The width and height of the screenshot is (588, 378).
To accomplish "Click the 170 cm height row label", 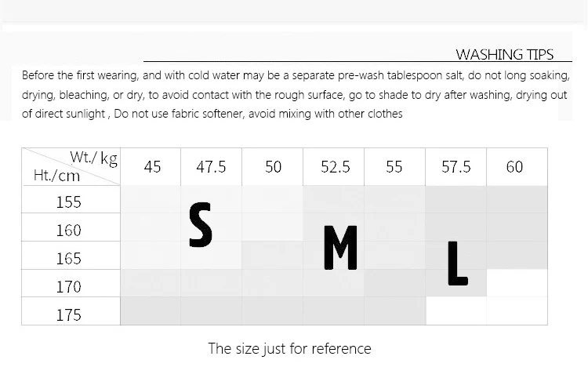I will (x=69, y=286).
